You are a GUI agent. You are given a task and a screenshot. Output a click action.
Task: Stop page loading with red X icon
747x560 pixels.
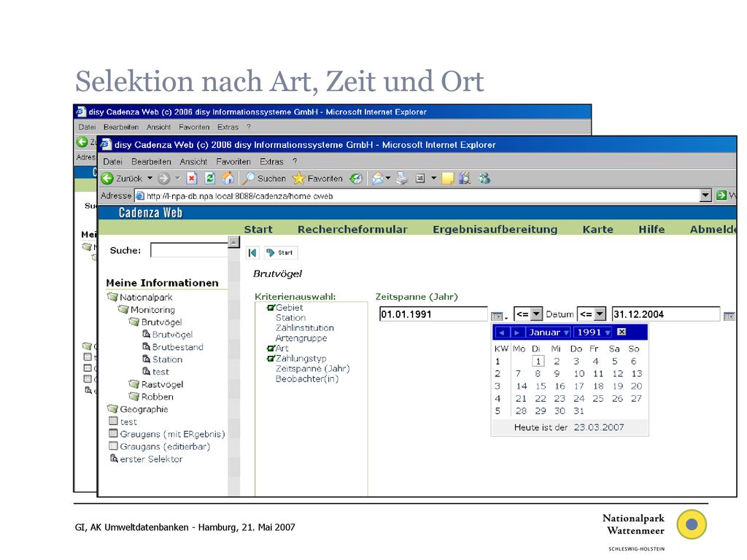tap(192, 179)
